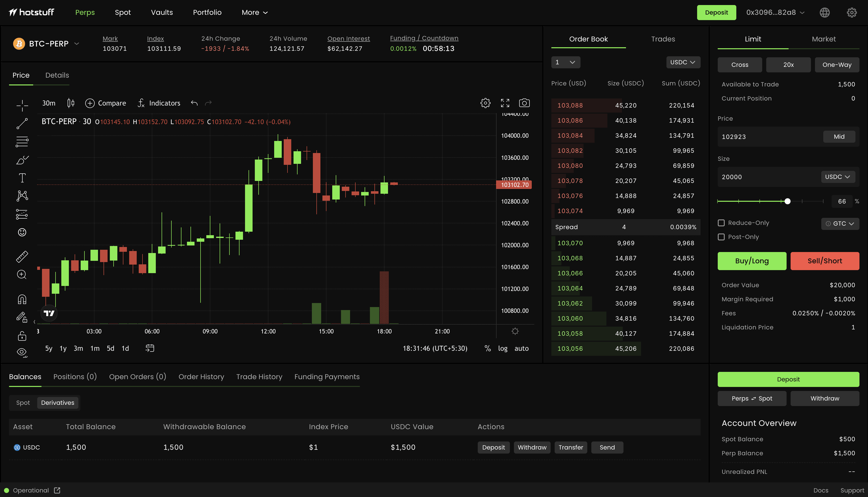The width and height of the screenshot is (868, 497).
Task: Enable the Post-Only checkbox
Action: click(721, 236)
